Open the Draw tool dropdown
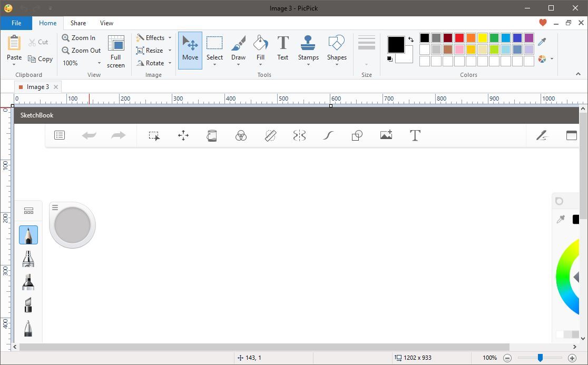 pos(238,64)
